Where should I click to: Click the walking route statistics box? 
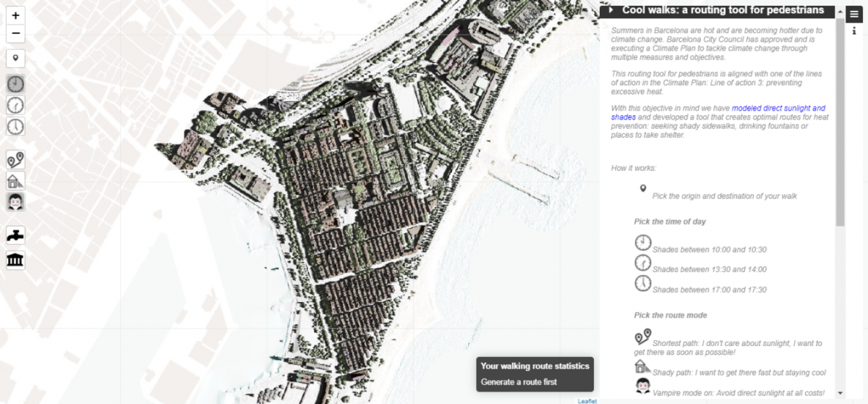pos(535,374)
